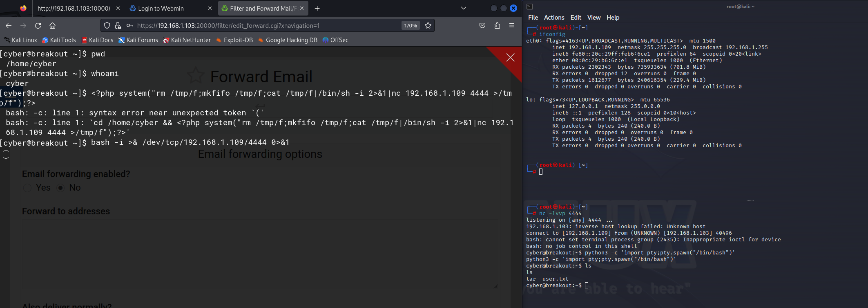Screen dimensions: 868x308
Task: Click the favorite star beside Forward Email heading
Action: (x=196, y=76)
